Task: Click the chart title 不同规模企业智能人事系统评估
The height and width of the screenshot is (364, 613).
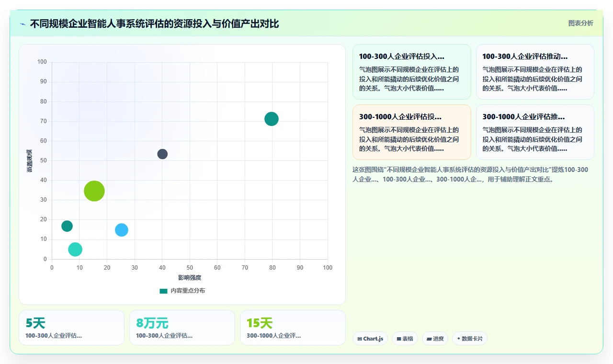Action: coord(154,24)
